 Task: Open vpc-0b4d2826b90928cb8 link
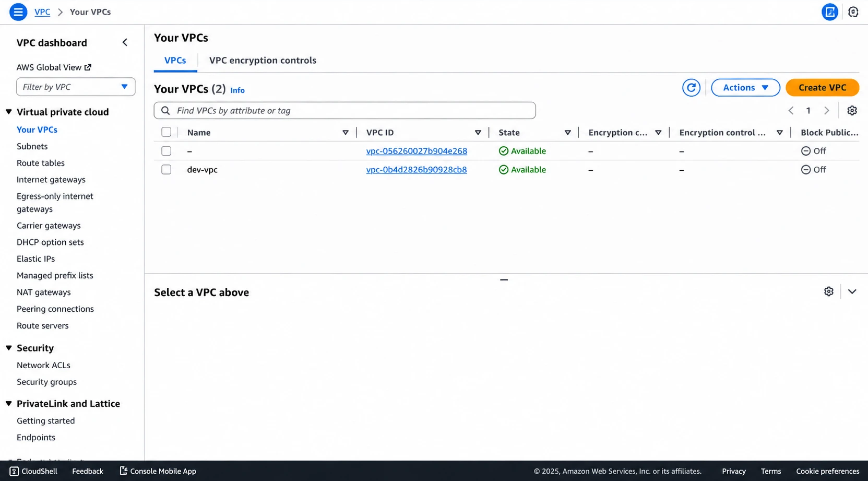(x=417, y=170)
